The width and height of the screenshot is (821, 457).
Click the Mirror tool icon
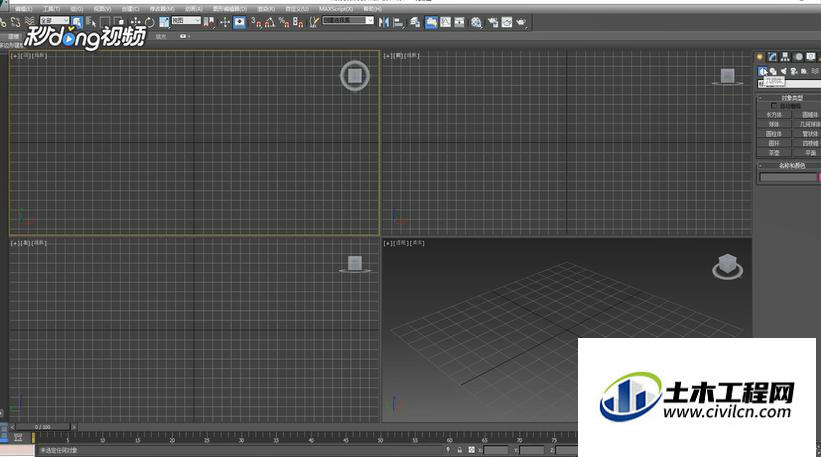(384, 22)
